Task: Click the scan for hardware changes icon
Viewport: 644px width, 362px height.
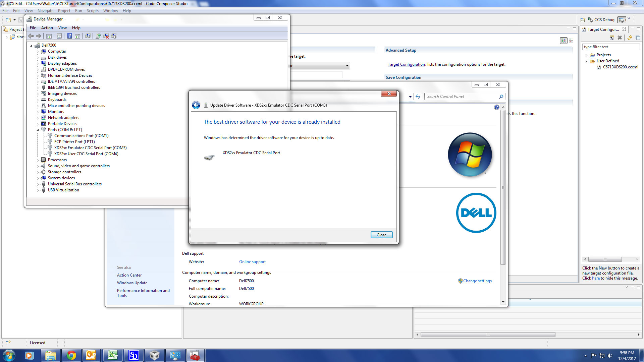Action: point(88,36)
